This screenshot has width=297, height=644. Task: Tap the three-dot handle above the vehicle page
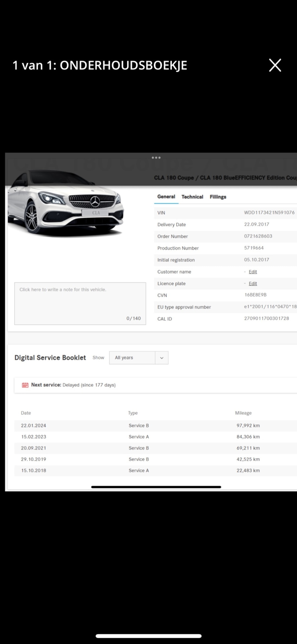pyautogui.click(x=156, y=157)
